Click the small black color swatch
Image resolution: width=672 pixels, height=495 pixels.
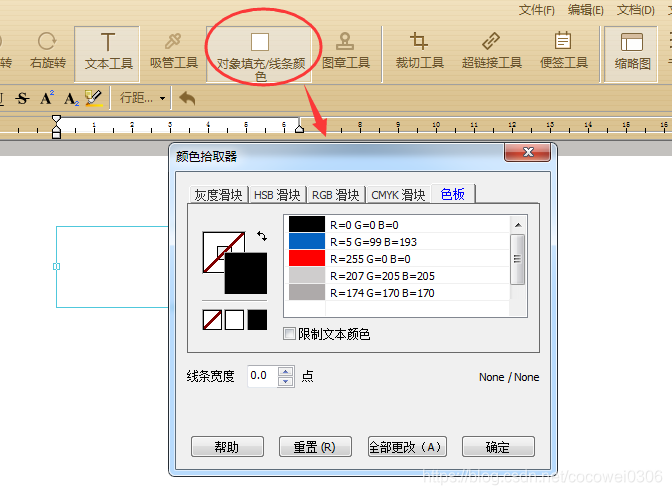(257, 320)
